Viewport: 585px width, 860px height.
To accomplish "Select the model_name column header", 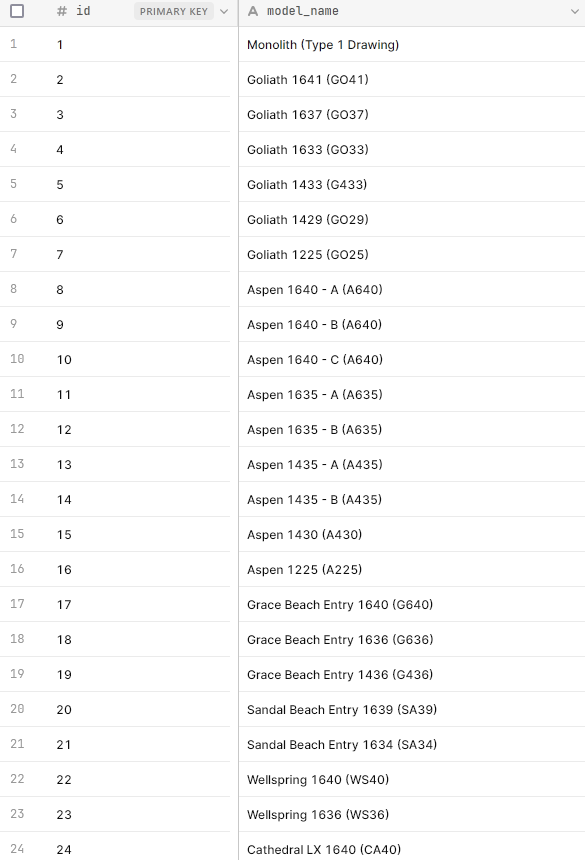I will (412, 12).
